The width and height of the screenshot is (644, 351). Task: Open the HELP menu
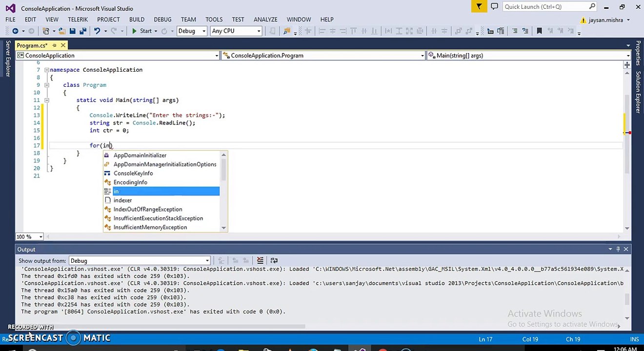click(327, 19)
